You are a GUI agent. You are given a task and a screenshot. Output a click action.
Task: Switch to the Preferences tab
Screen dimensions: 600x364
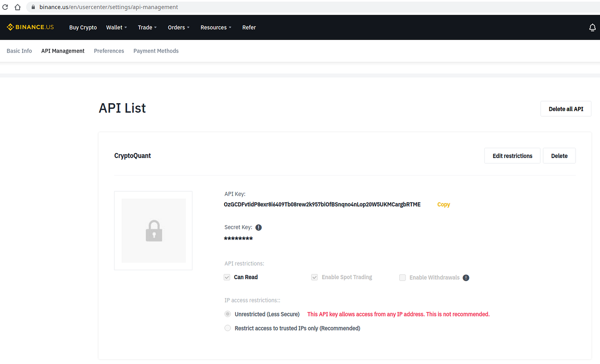(x=109, y=51)
